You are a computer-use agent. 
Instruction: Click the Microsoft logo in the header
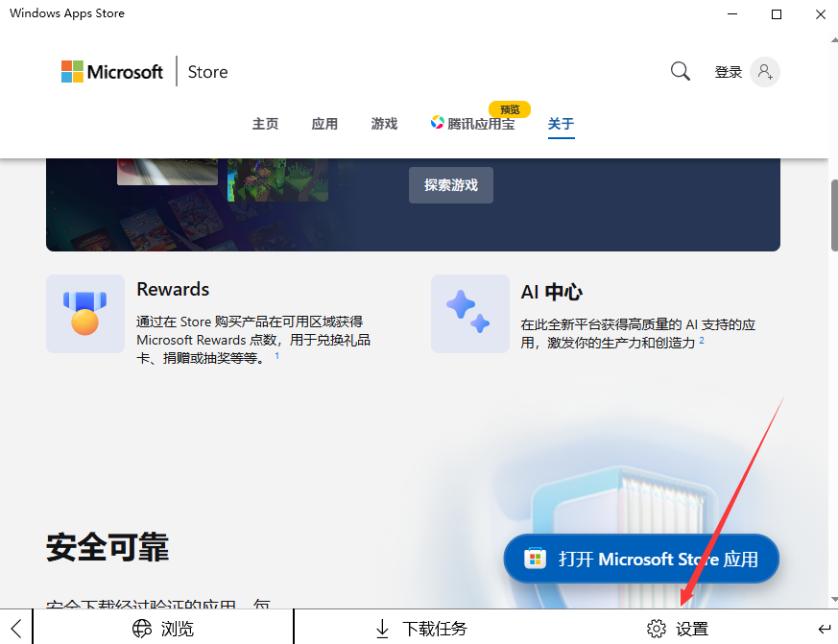[x=112, y=72]
